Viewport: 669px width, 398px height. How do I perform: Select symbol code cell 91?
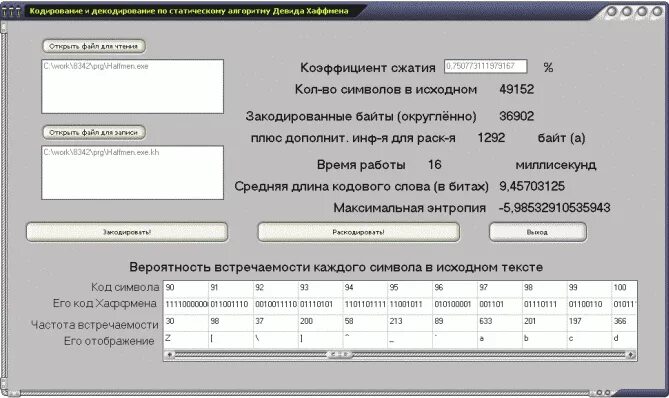point(231,288)
